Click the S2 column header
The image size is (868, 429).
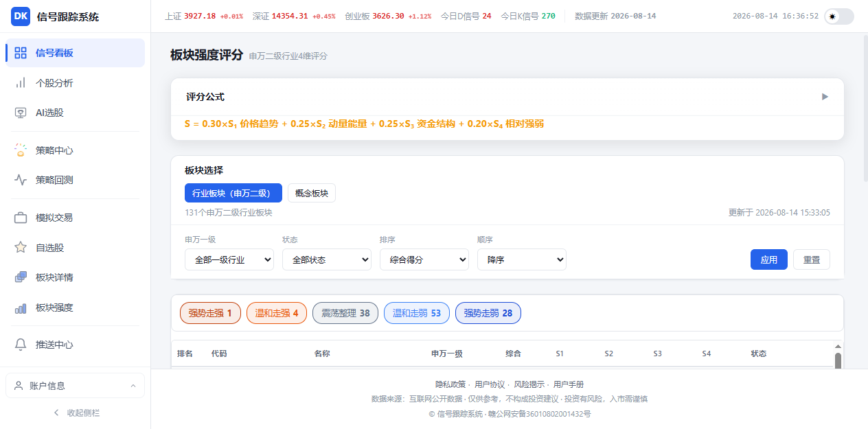pyautogui.click(x=609, y=353)
